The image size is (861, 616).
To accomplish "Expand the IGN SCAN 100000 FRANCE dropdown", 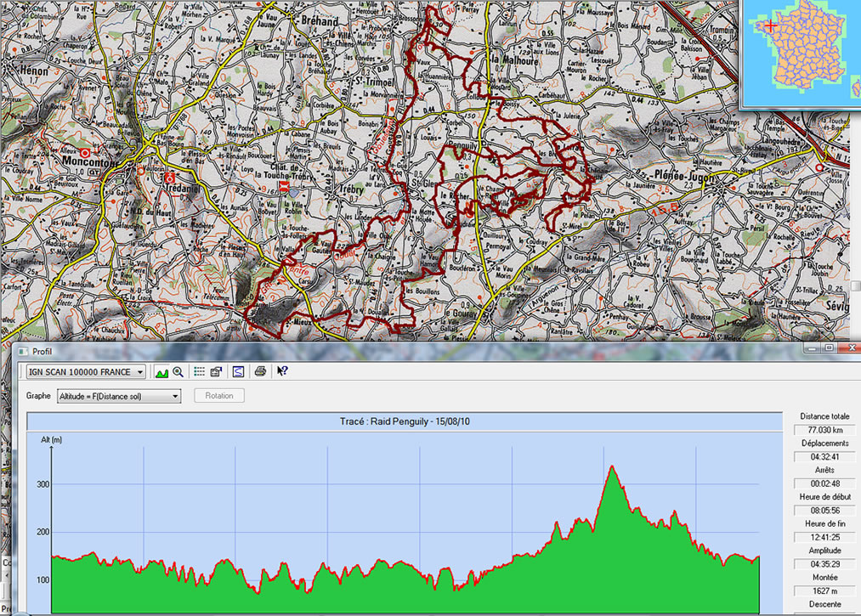I will coord(139,372).
